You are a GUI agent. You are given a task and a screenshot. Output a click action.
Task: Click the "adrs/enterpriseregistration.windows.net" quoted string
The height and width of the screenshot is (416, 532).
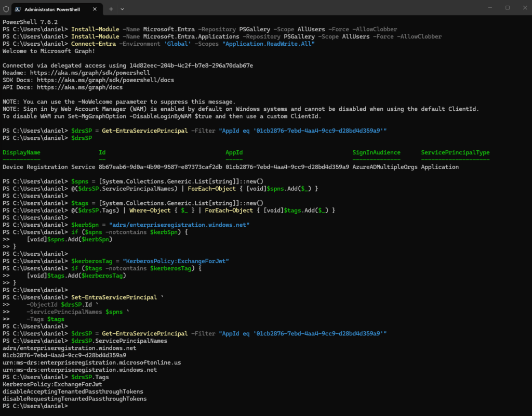click(x=179, y=225)
